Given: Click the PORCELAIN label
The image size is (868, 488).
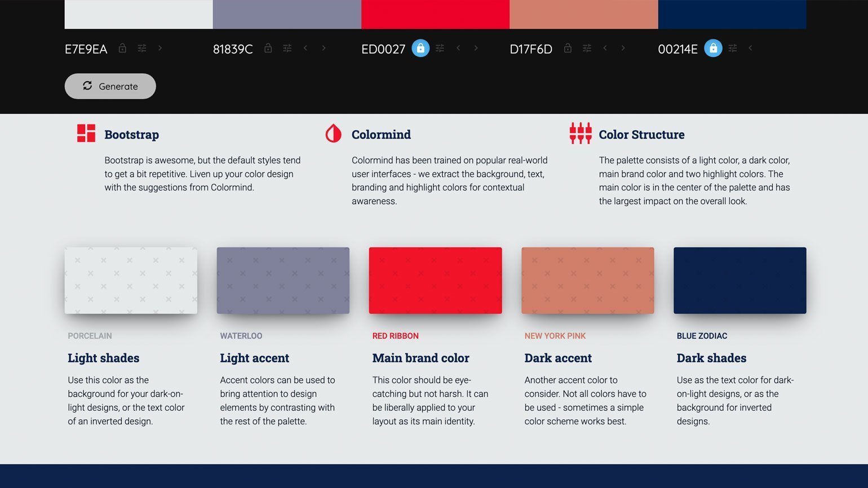Looking at the screenshot, I should point(90,336).
